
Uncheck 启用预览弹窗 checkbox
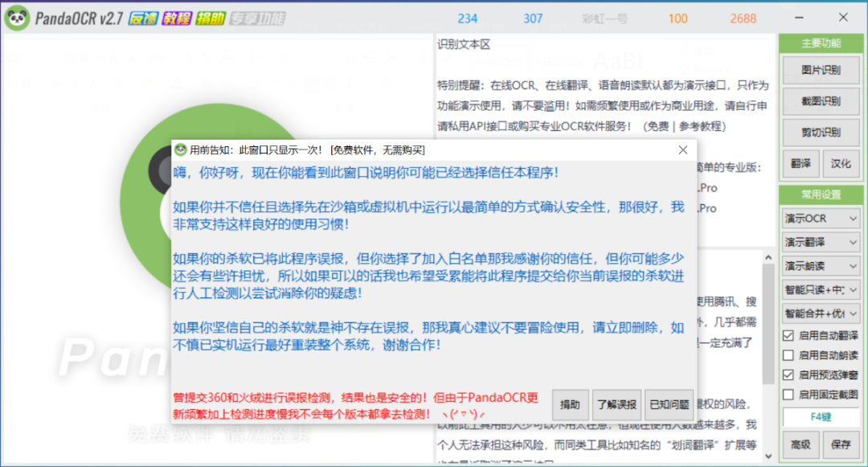click(x=789, y=375)
